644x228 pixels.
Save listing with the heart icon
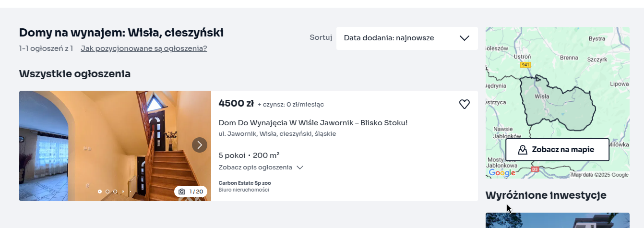(464, 104)
